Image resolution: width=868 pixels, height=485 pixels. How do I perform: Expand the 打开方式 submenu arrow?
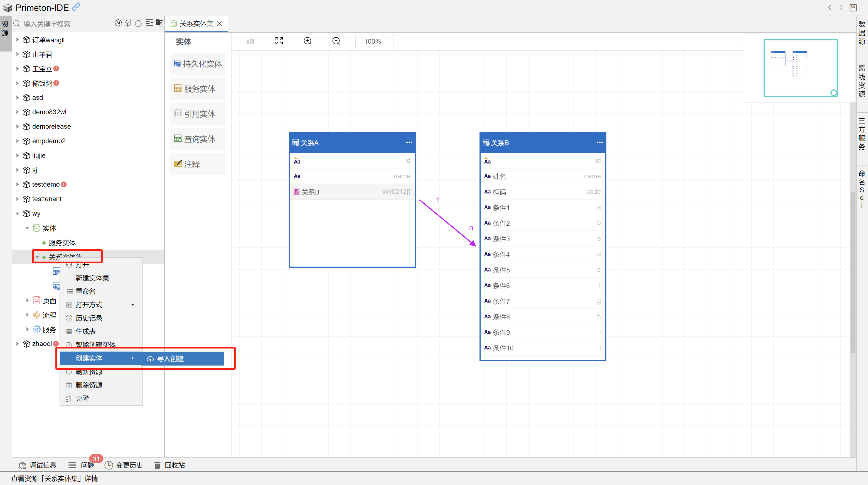[x=133, y=304]
